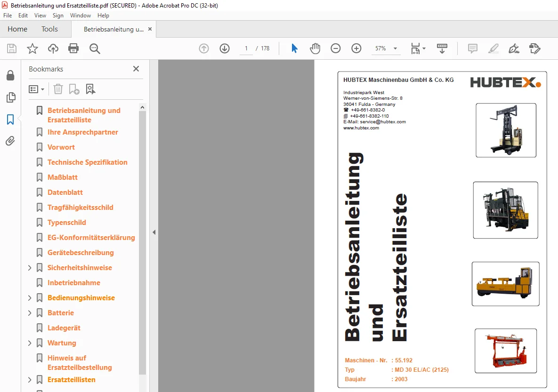Go to the next page arrow
Image resolution: width=558 pixels, height=392 pixels.
point(225,48)
